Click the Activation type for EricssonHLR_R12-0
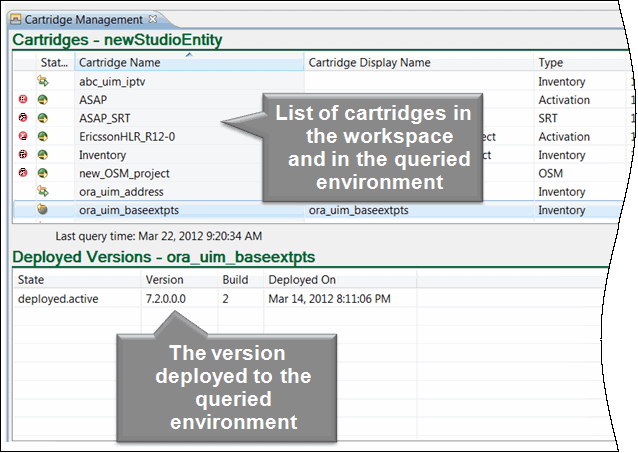 pos(564,137)
